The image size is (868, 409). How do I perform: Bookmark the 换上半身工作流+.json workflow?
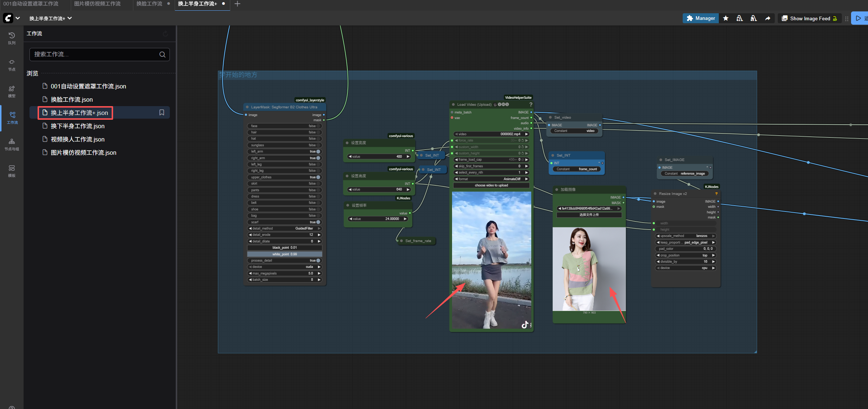(162, 112)
